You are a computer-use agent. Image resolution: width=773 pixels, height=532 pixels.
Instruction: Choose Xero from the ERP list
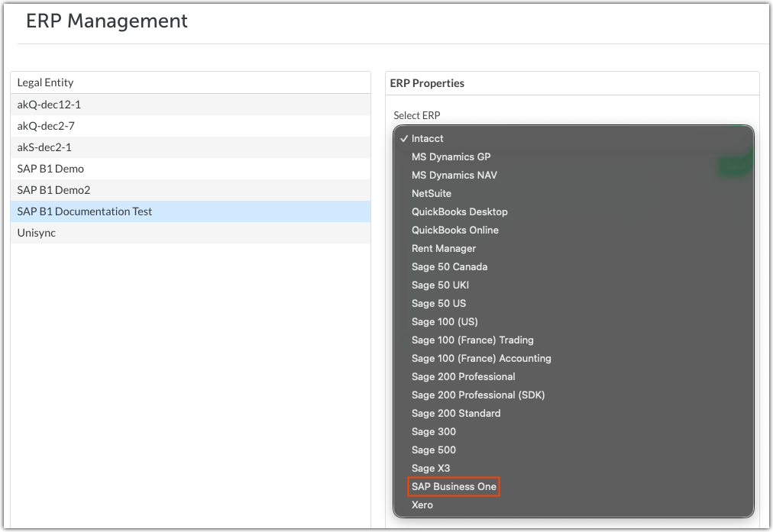[x=574, y=505]
